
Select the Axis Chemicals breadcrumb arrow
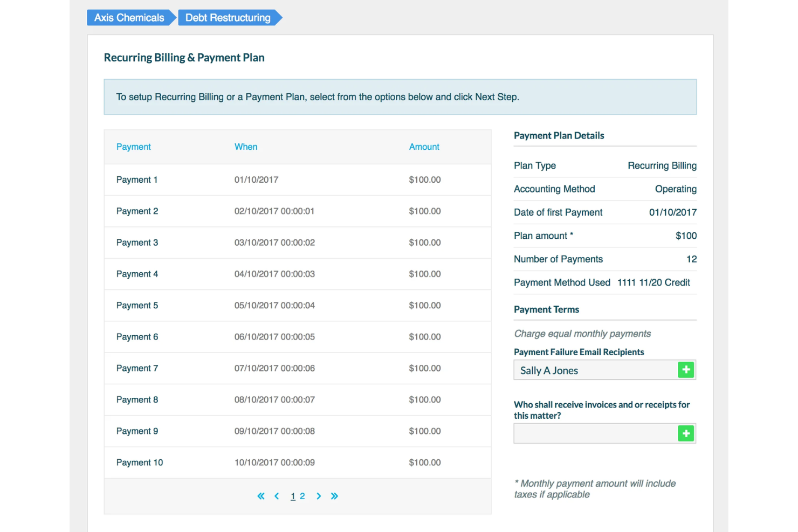click(x=171, y=17)
